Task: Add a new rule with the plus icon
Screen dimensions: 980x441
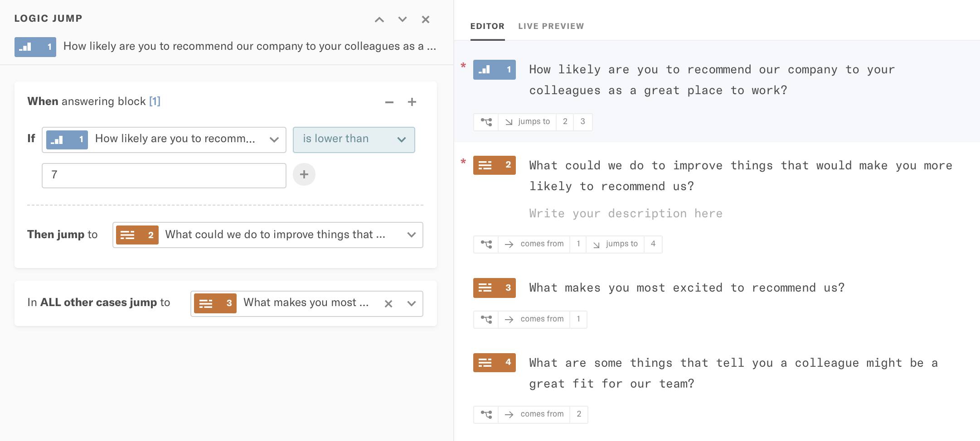Action: pos(412,102)
